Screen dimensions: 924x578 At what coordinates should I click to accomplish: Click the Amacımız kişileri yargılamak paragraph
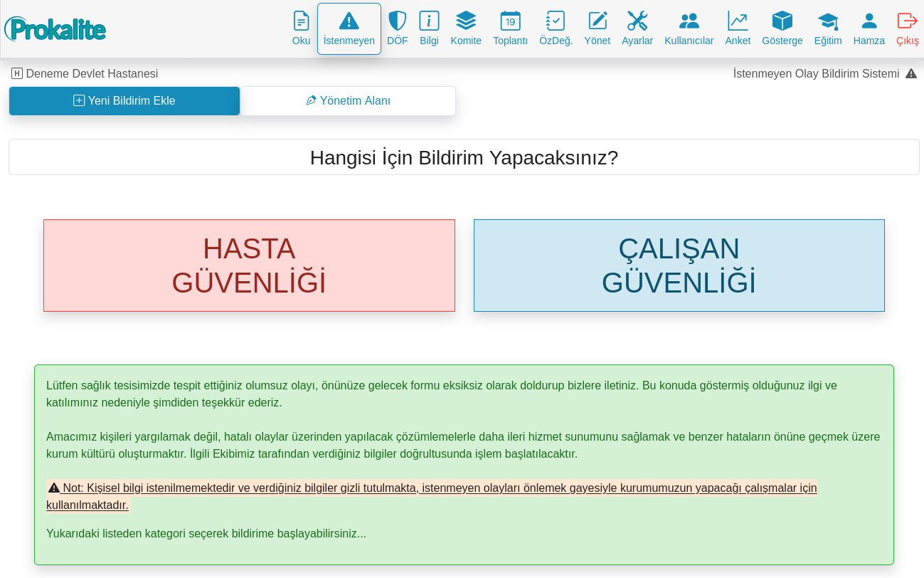[463, 445]
